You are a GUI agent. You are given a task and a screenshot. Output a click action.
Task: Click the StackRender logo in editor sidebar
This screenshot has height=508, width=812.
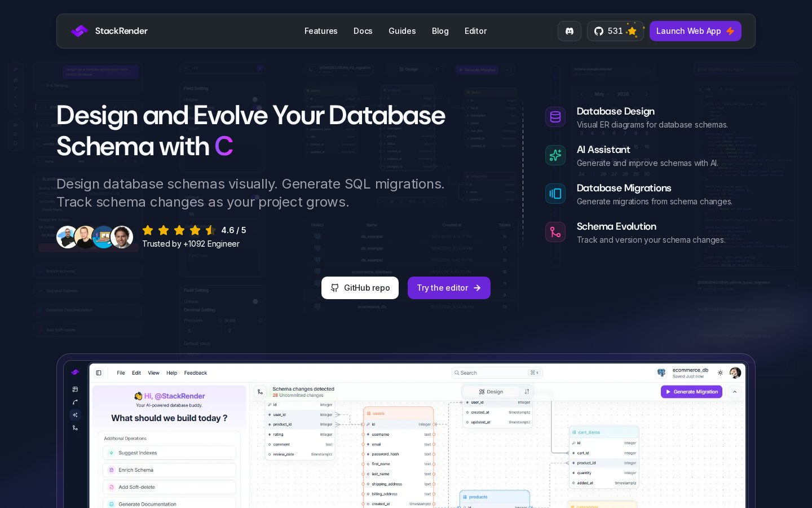point(75,373)
